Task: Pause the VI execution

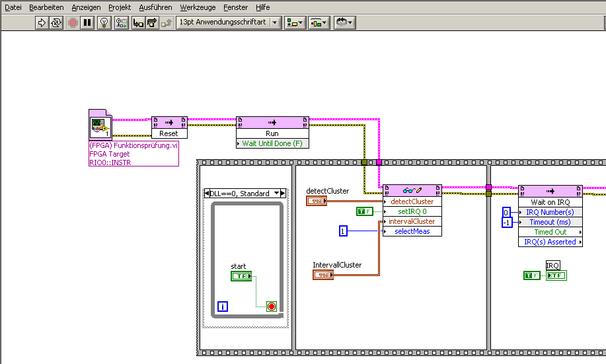Action: (x=87, y=22)
